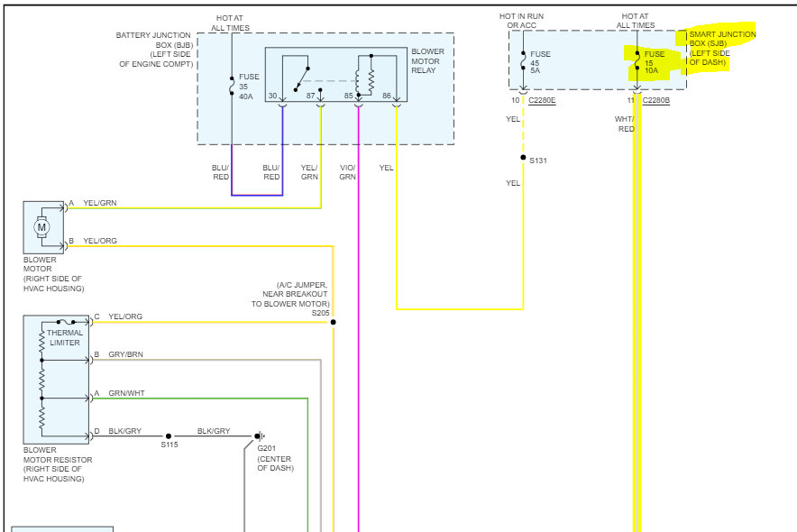Click relay terminal number 87
This screenshot has height=532, width=797.
point(310,96)
